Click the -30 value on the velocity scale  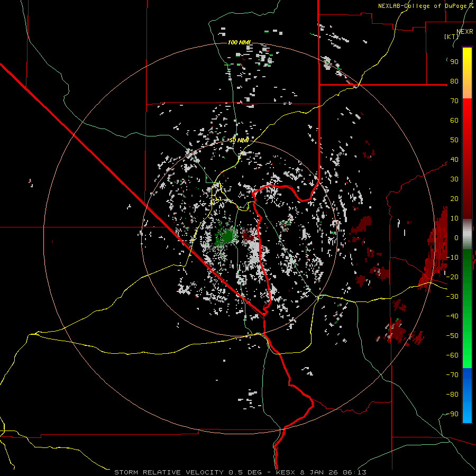[x=452, y=297]
